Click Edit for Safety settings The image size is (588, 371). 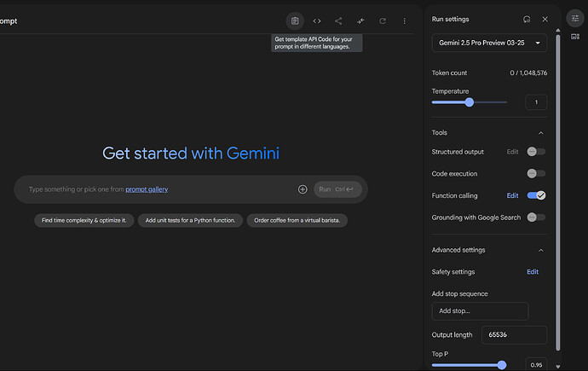click(533, 272)
